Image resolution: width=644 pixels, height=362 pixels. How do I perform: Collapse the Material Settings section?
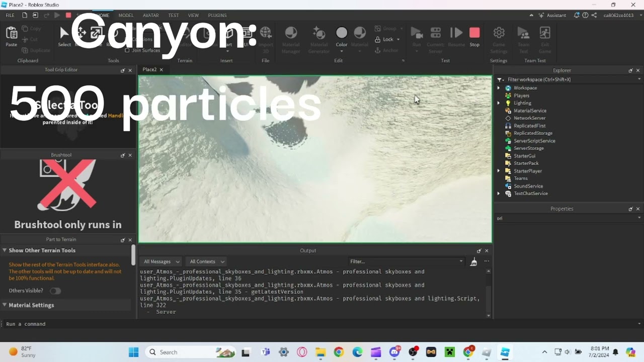tap(5, 305)
